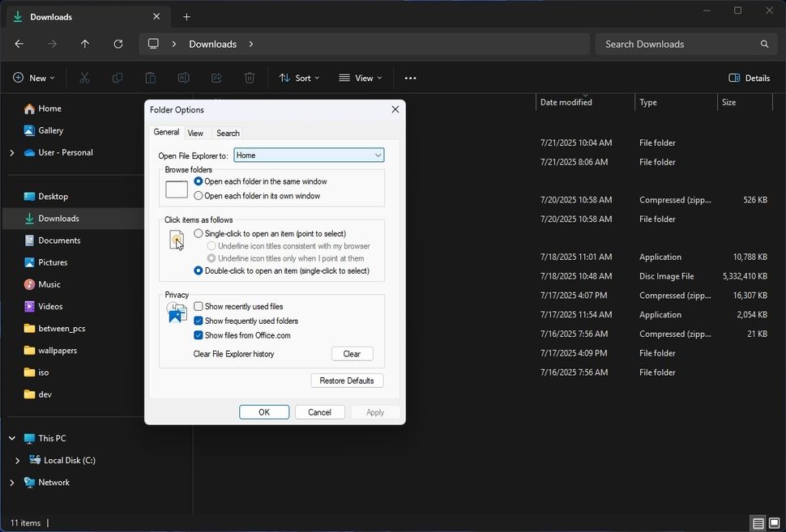Switch to large thumbnails view in status bar
The width and height of the screenshot is (786, 532).
(x=775, y=523)
